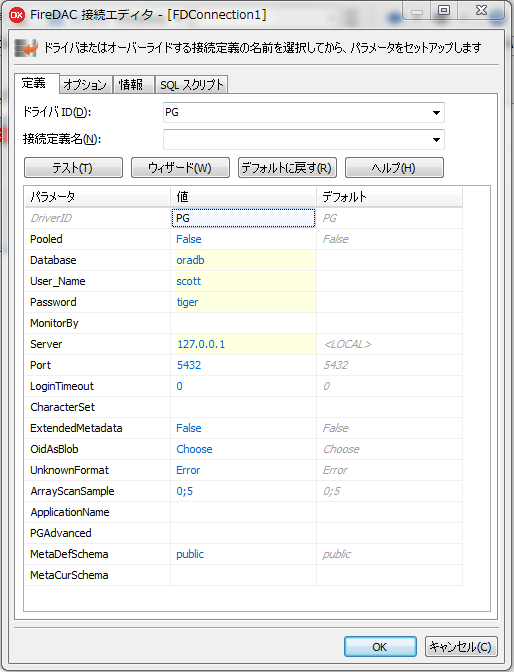
Task: Click the CharacterSet parameter name
Action: click(63, 407)
